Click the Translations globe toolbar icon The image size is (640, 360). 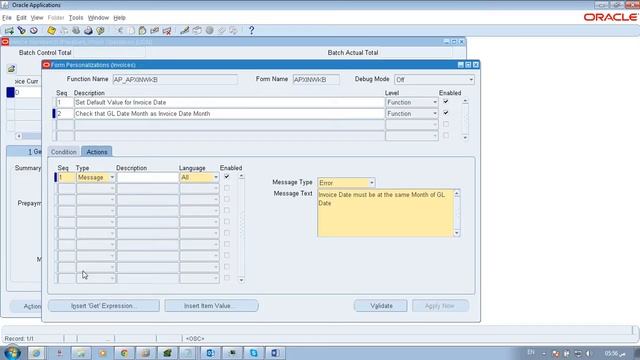click(209, 31)
